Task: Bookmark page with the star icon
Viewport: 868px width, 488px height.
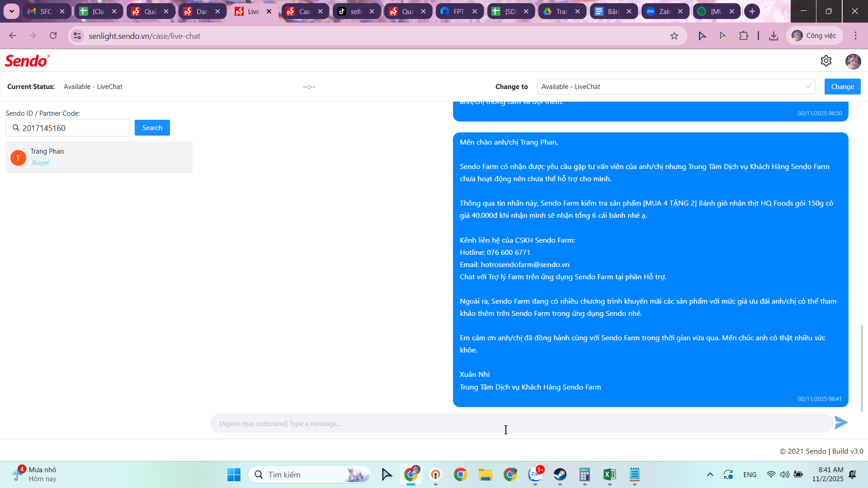Action: pos(674,36)
